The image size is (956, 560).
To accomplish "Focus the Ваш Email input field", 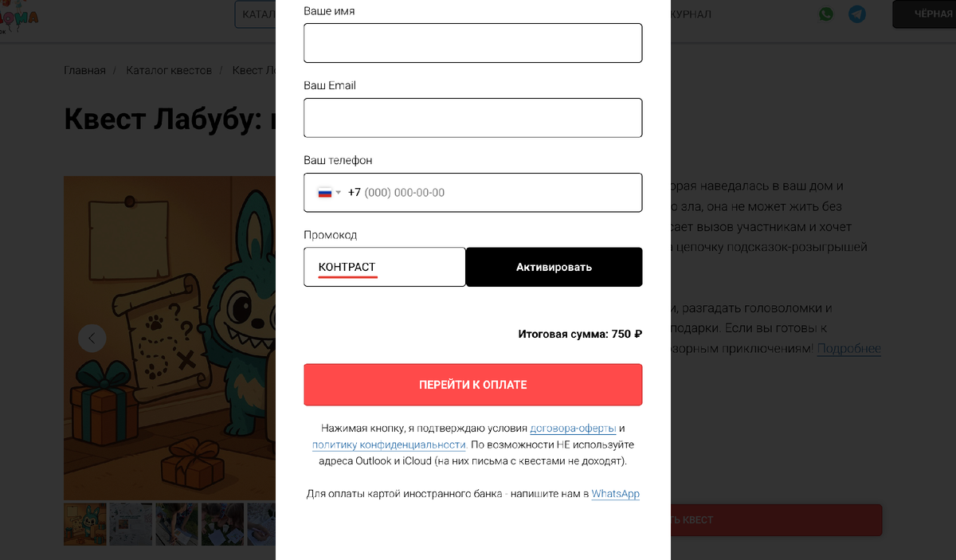I will coord(472,117).
